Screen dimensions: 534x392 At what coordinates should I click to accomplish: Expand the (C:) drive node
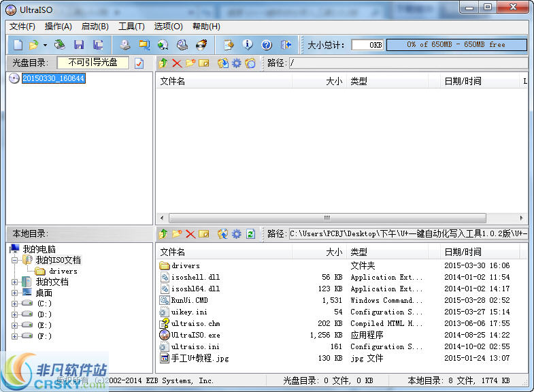(x=14, y=304)
